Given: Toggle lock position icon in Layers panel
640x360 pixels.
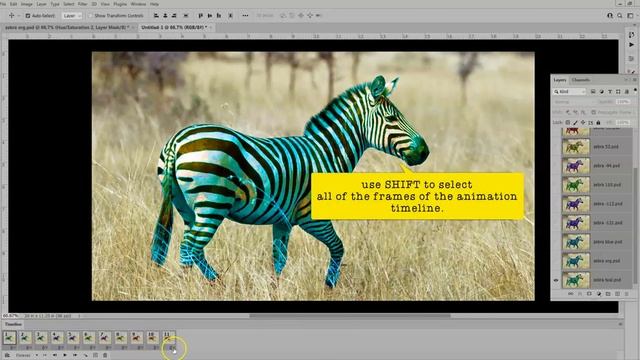Looking at the screenshot, I should pos(583,122).
